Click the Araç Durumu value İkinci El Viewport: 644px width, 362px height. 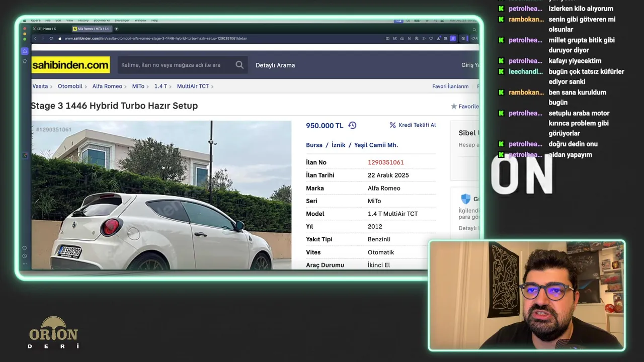coord(379,265)
